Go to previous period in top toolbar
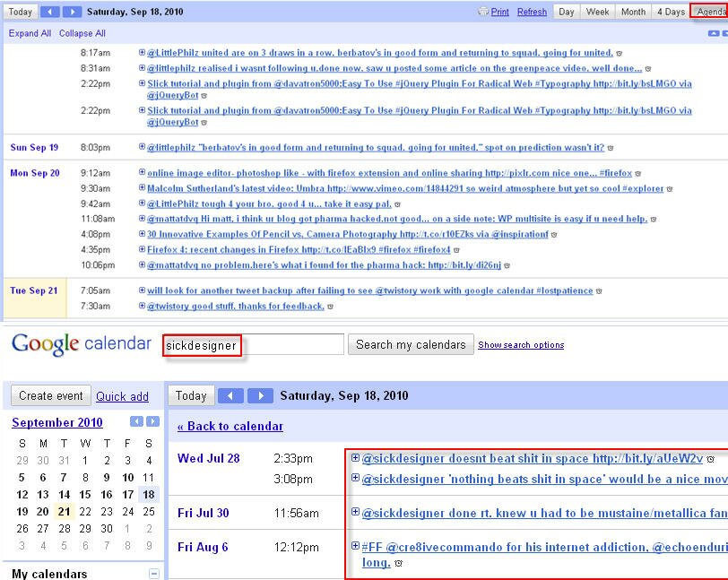The height and width of the screenshot is (580, 728). (50, 12)
